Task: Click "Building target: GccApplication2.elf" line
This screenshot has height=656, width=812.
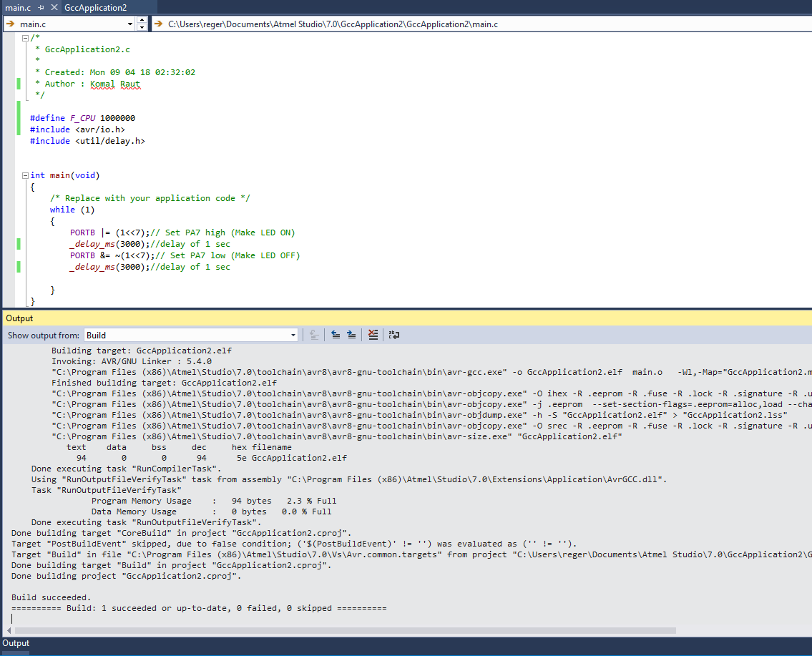Action: pos(142,351)
